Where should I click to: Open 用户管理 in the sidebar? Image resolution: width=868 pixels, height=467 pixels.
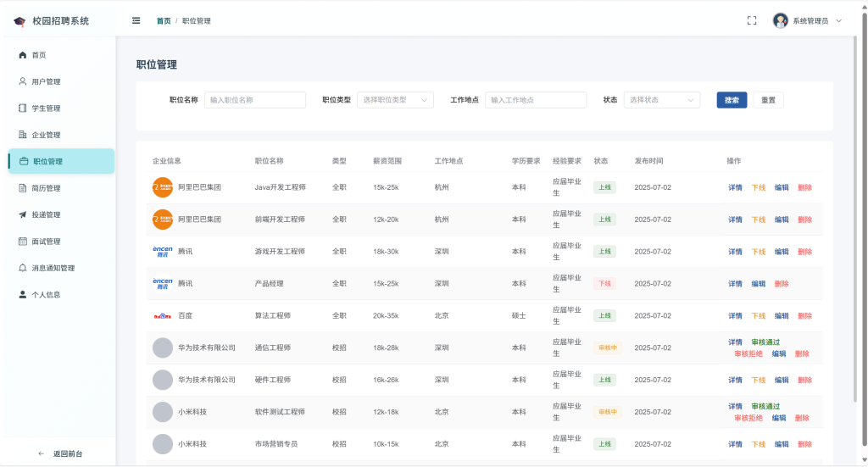[x=61, y=81]
